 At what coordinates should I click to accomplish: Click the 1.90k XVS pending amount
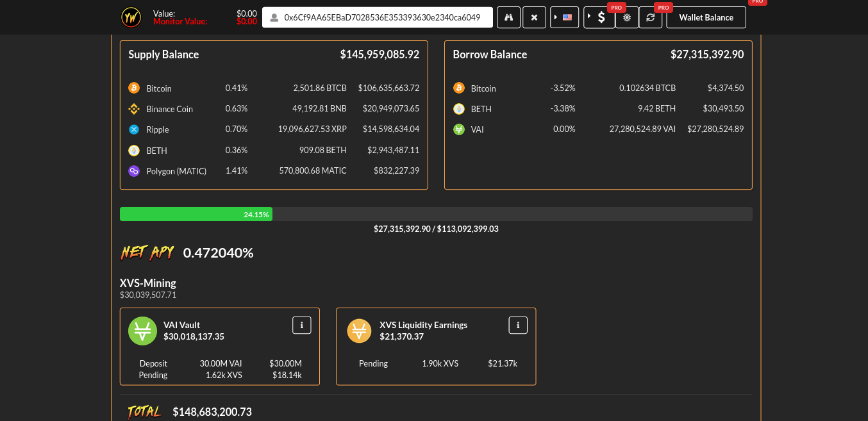point(440,363)
